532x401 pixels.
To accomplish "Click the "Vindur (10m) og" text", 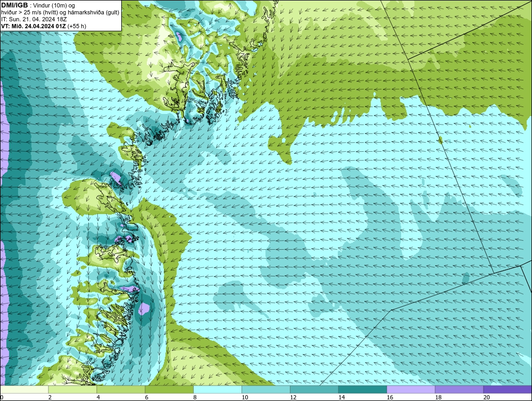I will point(54,5).
